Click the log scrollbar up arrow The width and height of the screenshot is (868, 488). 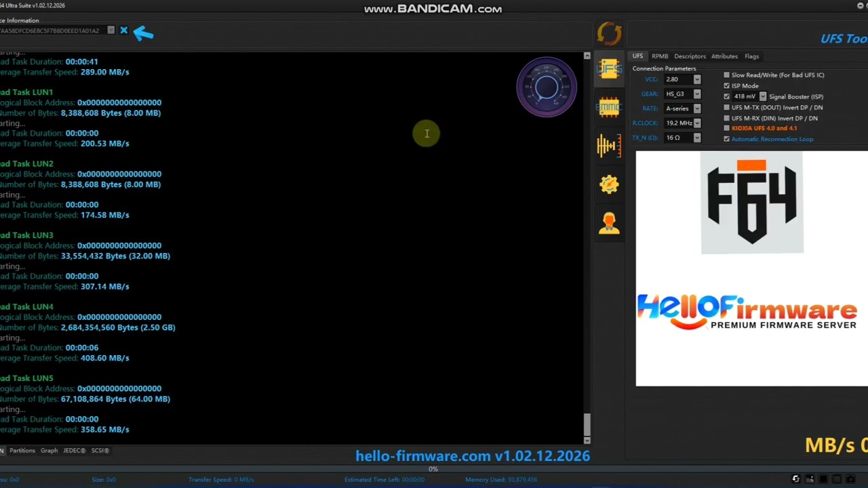[x=587, y=56]
